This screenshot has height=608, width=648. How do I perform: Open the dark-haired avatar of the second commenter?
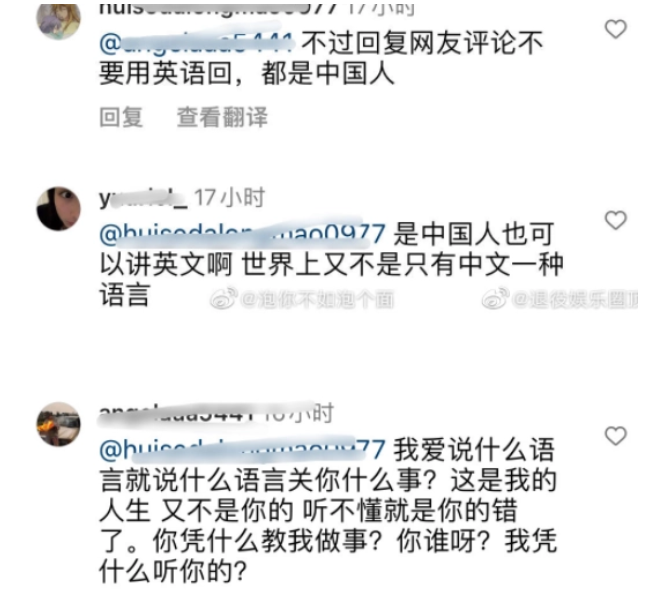pyautogui.click(x=59, y=208)
